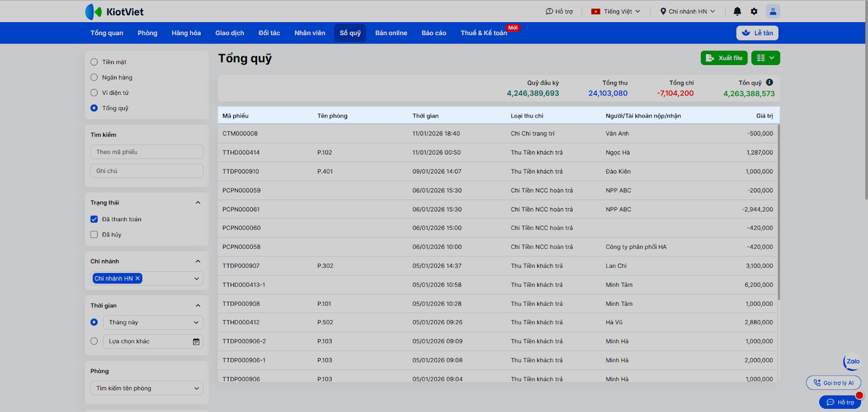Click the Theo mã phiếu search field
Image resolution: width=868 pixels, height=412 pixels.
(147, 152)
